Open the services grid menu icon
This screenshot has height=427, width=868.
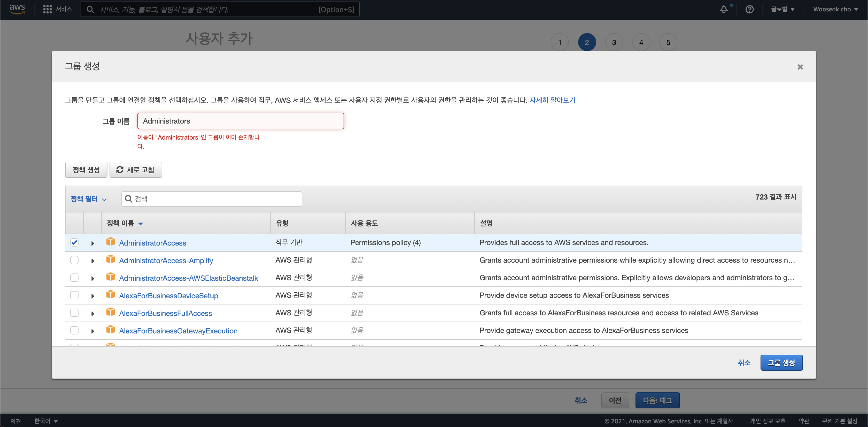tap(47, 10)
